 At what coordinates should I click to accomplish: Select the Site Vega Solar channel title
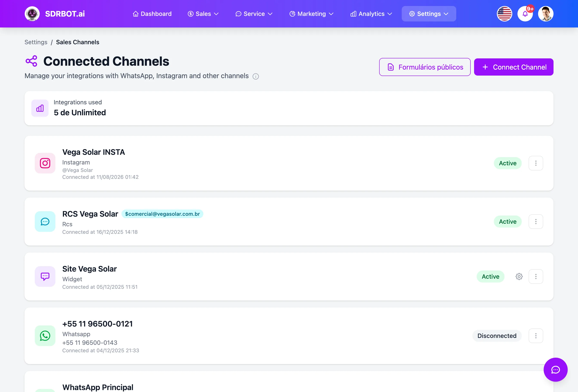[89, 269]
